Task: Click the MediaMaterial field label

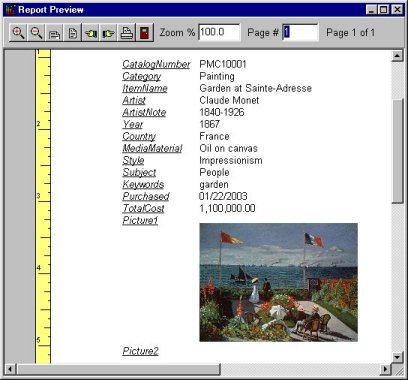Action: point(152,148)
